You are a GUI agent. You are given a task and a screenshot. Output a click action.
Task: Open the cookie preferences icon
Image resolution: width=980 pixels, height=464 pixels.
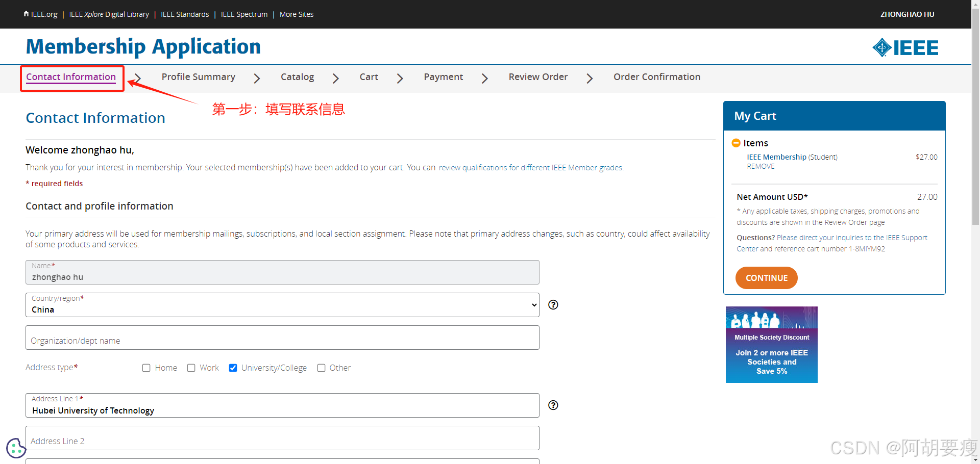tap(16, 448)
